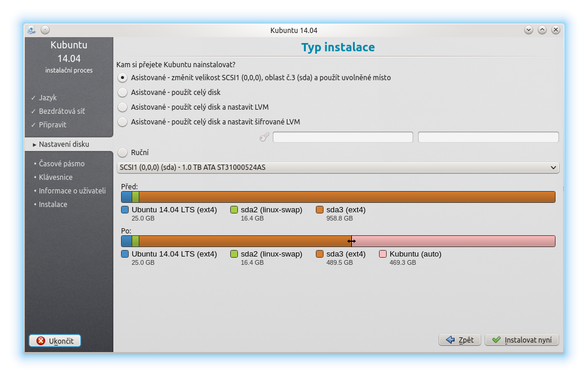Select resize SCSI1 partition and use freed space
The width and height of the screenshot is (588, 378).
pyautogui.click(x=254, y=78)
